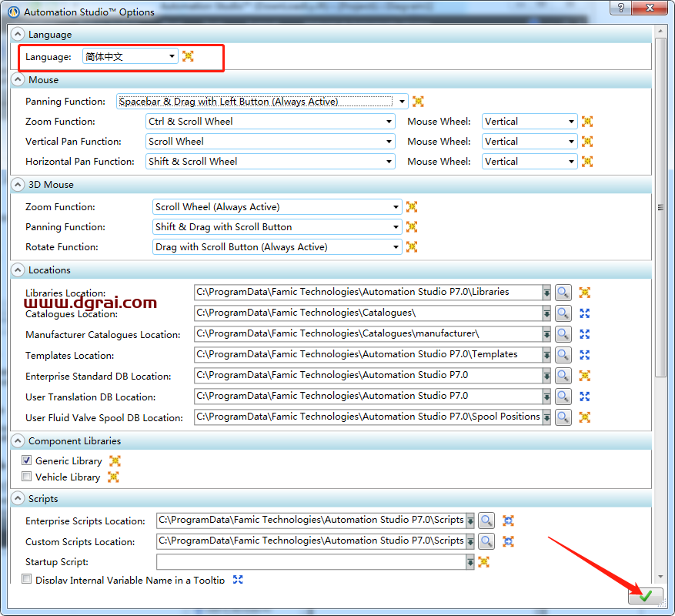The image size is (675, 616).
Task: Browse for Enterprise Standard DB Location
Action: (x=563, y=376)
